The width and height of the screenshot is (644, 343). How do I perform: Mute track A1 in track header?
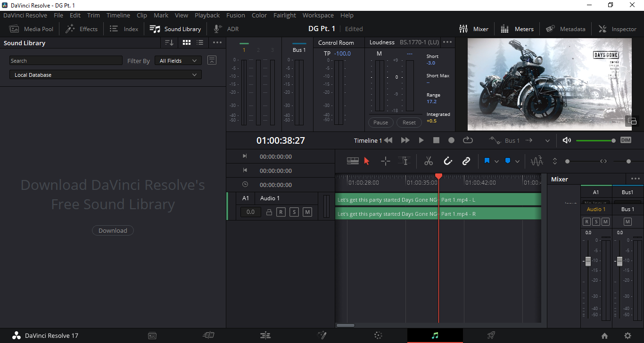tap(307, 212)
